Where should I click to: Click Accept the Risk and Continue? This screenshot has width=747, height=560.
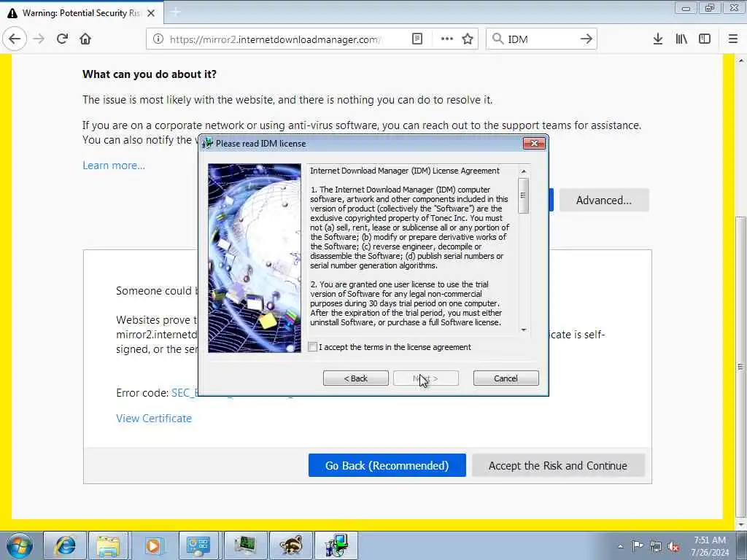[x=558, y=465]
